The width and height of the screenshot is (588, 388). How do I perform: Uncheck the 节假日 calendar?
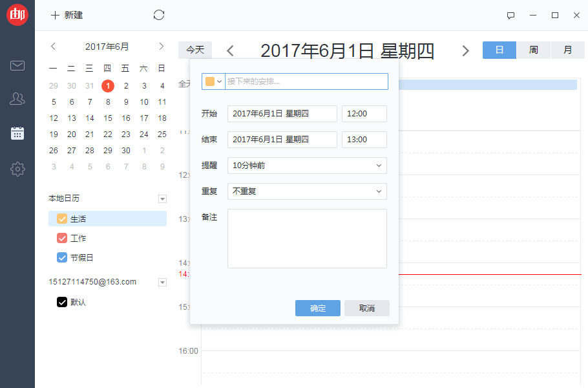(61, 257)
